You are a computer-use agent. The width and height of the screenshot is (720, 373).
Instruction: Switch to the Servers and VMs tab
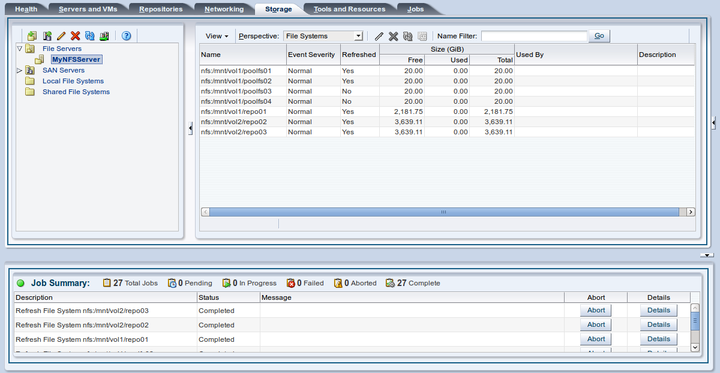coord(88,9)
